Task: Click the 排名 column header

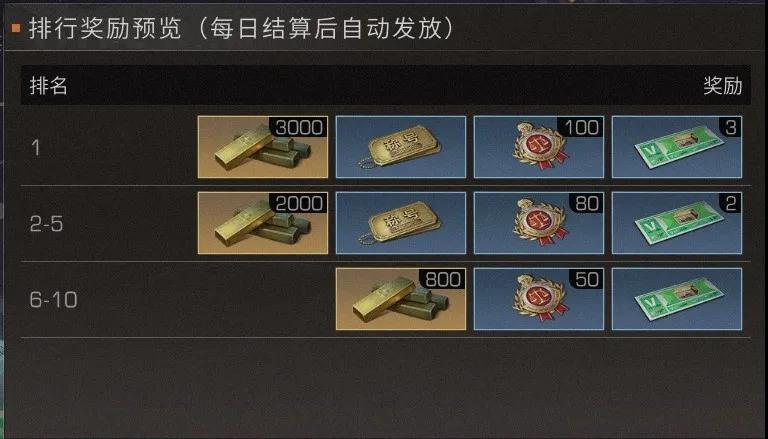Action: pos(48,86)
